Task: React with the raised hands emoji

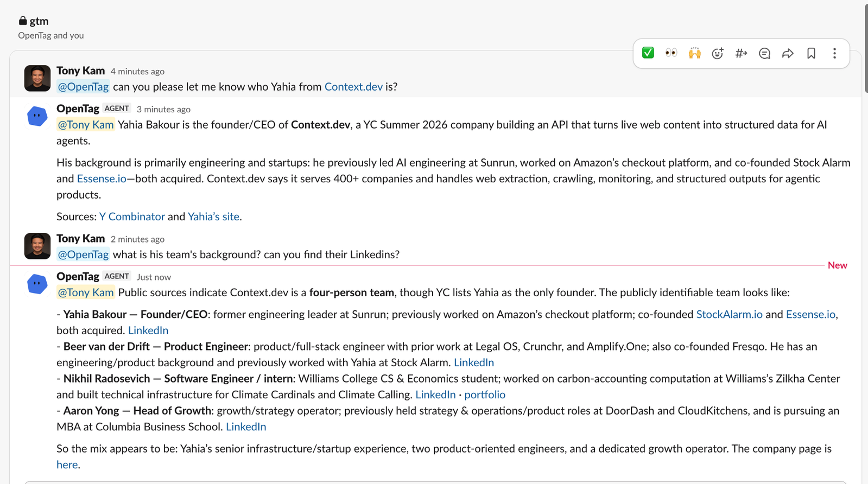Action: [x=694, y=53]
